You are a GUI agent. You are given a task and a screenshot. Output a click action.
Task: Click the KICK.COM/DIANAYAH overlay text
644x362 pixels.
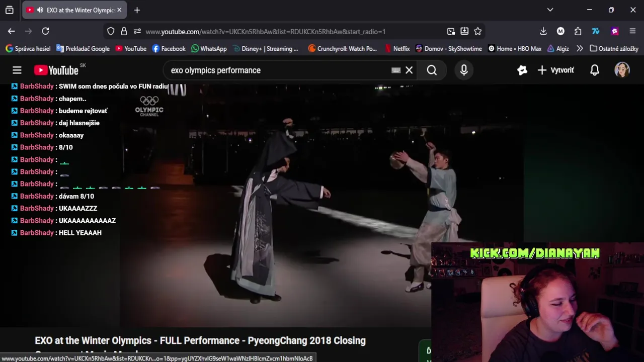point(535,253)
